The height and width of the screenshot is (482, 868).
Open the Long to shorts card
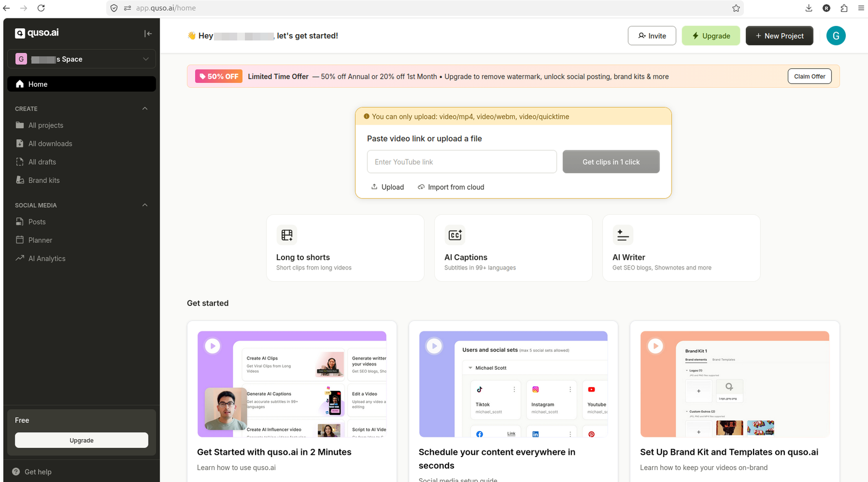pos(345,248)
